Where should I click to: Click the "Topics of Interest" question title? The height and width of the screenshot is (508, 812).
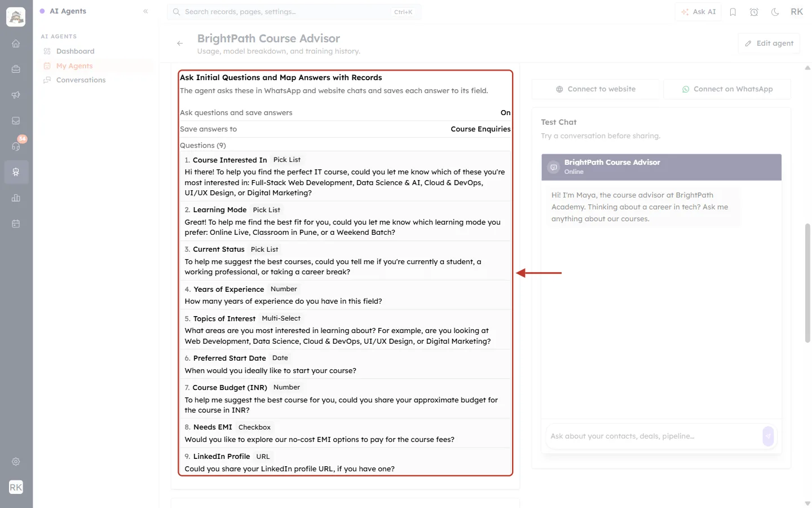point(224,319)
